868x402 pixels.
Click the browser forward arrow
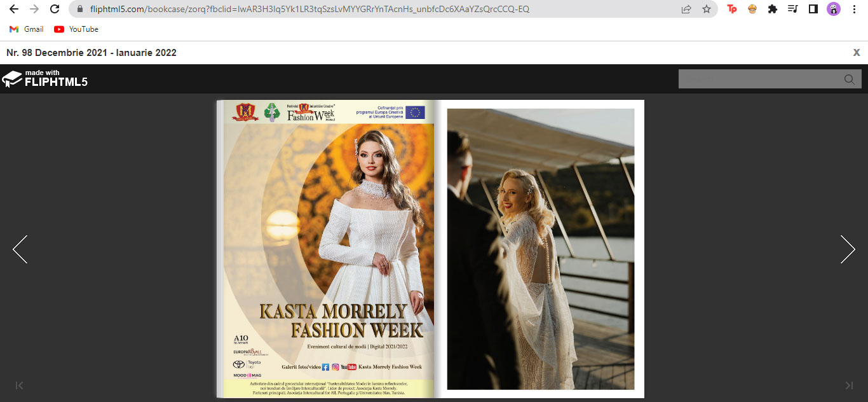click(34, 9)
